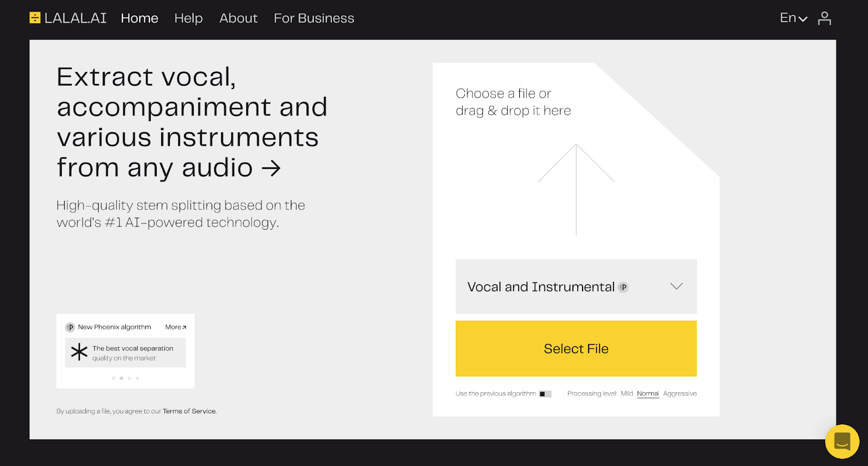The image size is (868, 466).
Task: Click the 'Use the previous algorithm' label
Action: click(x=496, y=394)
